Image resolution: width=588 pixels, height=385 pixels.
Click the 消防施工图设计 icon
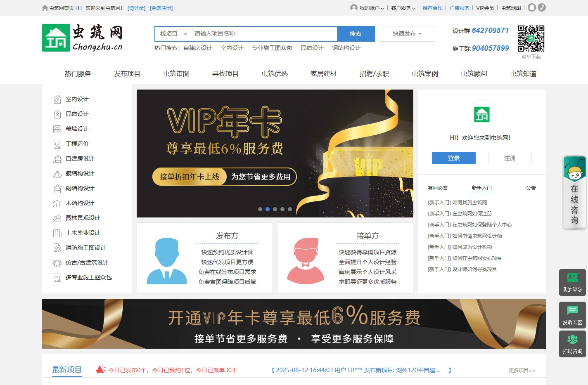coord(57,248)
